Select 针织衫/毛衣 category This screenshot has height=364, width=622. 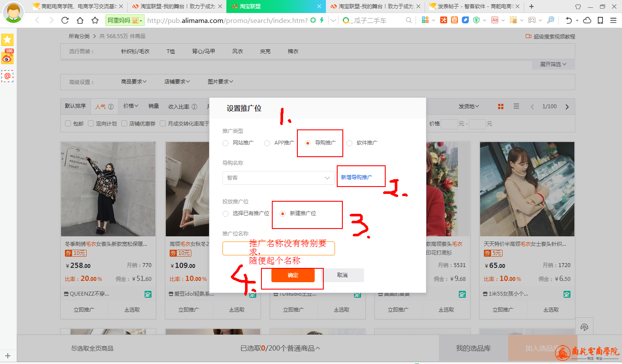point(135,52)
